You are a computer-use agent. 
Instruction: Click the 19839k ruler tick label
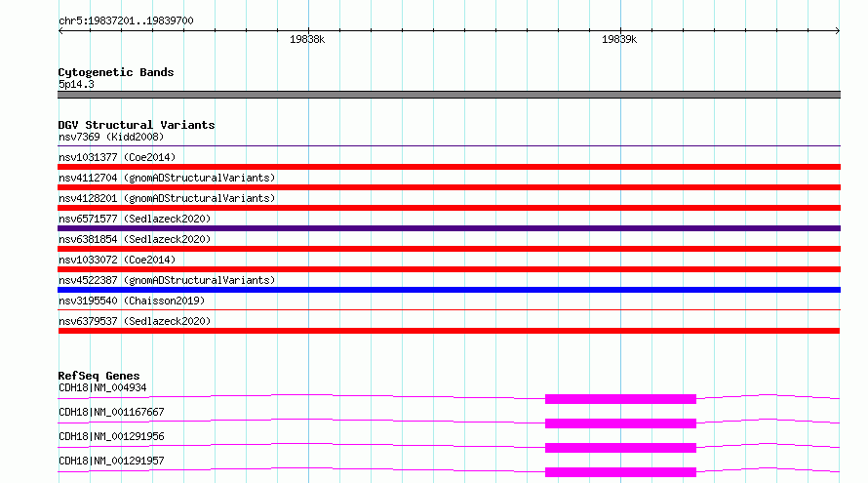[x=619, y=39]
